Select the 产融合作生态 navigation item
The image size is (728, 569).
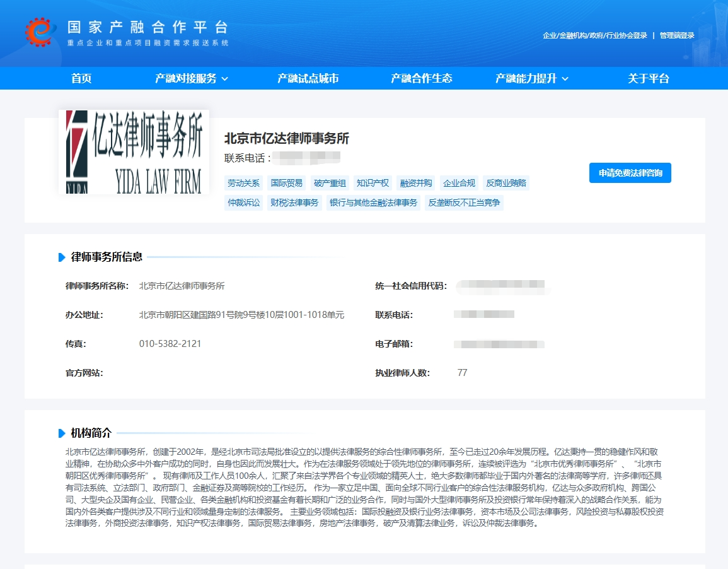click(x=422, y=78)
